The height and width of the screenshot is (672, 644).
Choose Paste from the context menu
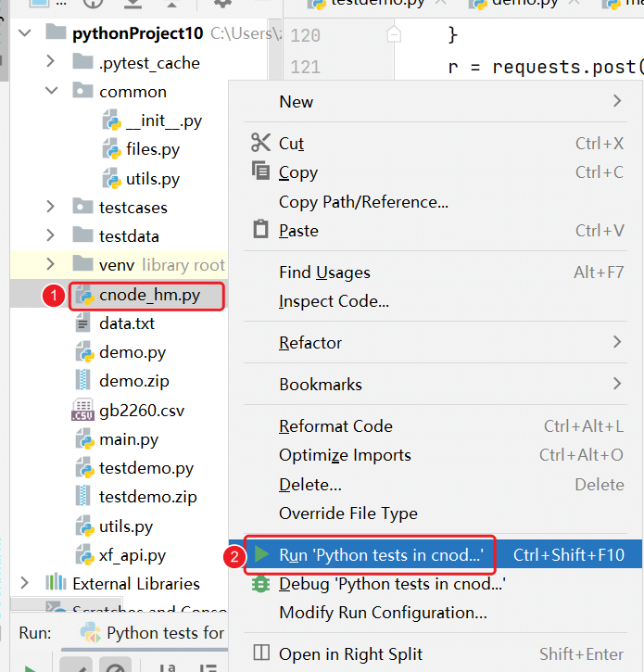coord(436,231)
